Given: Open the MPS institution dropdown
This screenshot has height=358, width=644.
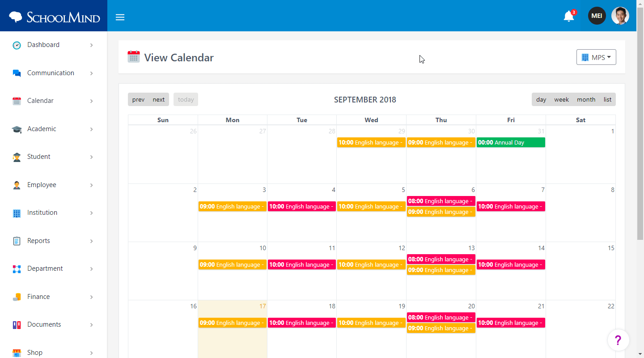Looking at the screenshot, I should tap(596, 57).
